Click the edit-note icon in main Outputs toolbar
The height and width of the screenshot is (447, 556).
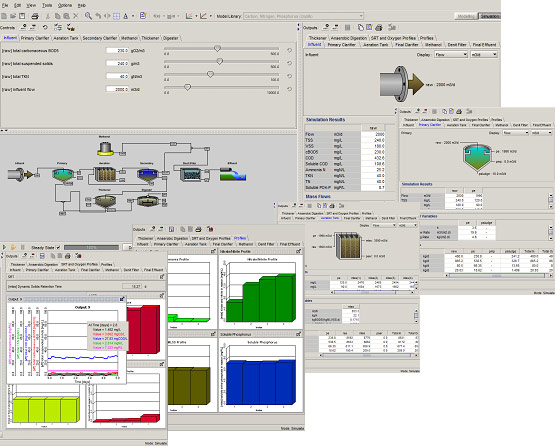[x=369, y=27]
